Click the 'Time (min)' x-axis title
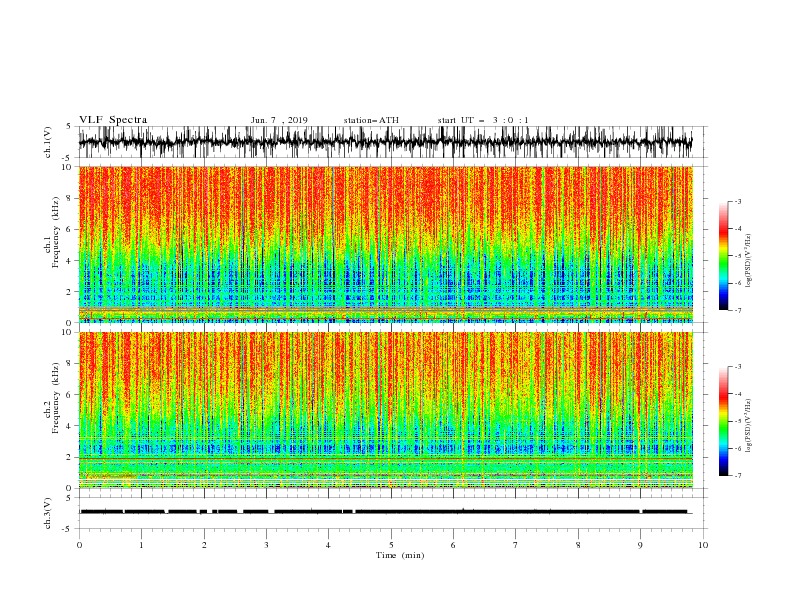The height and width of the screenshot is (612, 792). point(400,555)
